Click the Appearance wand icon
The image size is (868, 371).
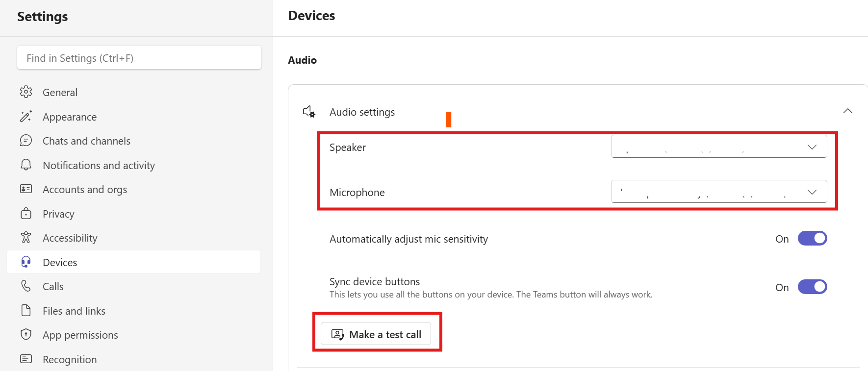click(26, 117)
